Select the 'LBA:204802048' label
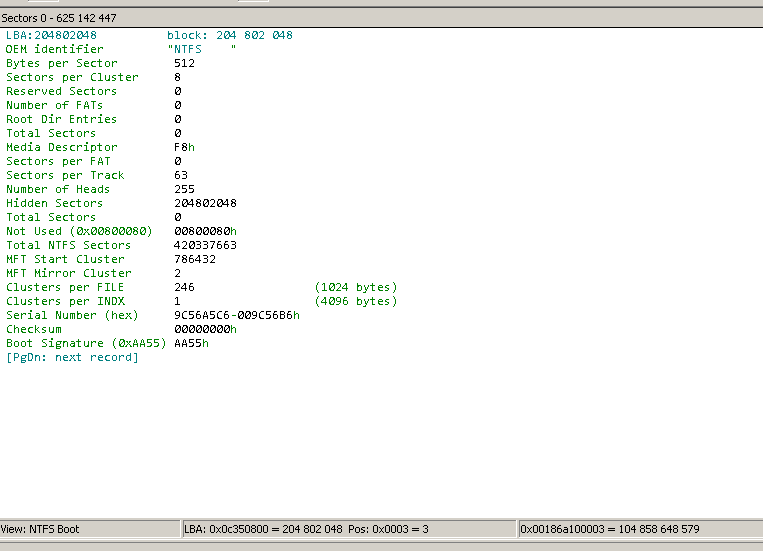Screen dimensions: 763x551 click(51, 35)
